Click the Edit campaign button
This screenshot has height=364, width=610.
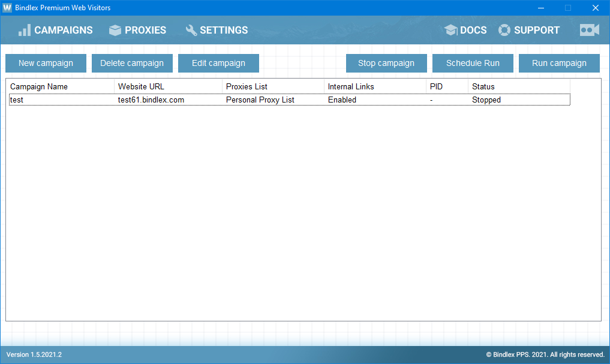tap(218, 63)
